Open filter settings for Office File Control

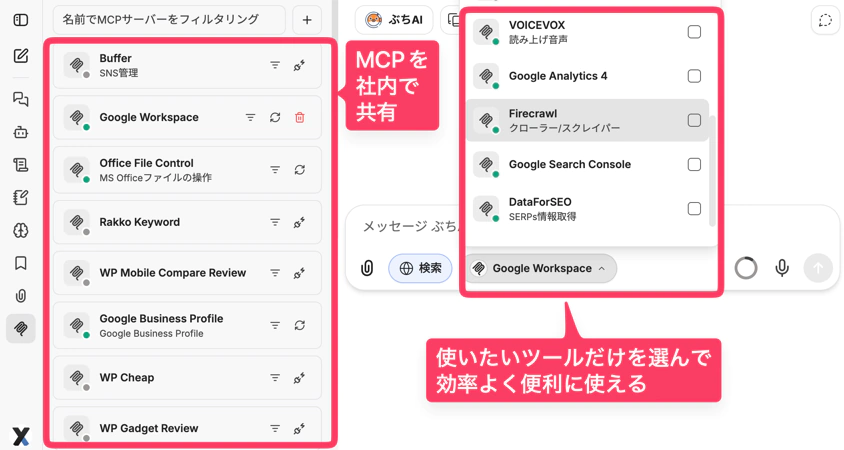pos(275,170)
